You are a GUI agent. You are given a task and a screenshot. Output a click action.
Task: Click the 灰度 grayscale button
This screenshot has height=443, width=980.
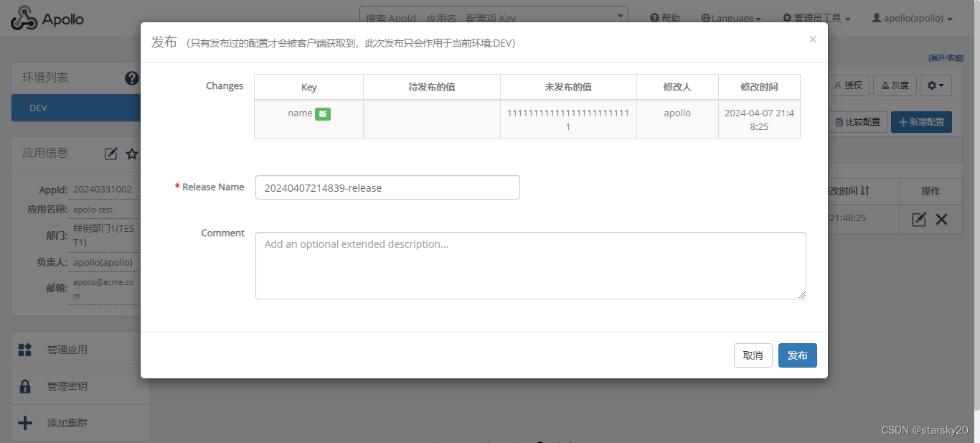click(x=895, y=85)
